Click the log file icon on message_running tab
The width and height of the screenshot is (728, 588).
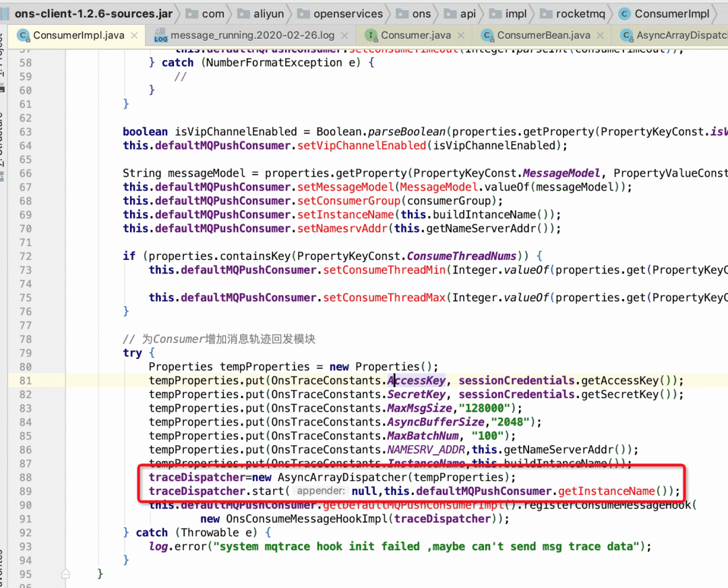160,36
